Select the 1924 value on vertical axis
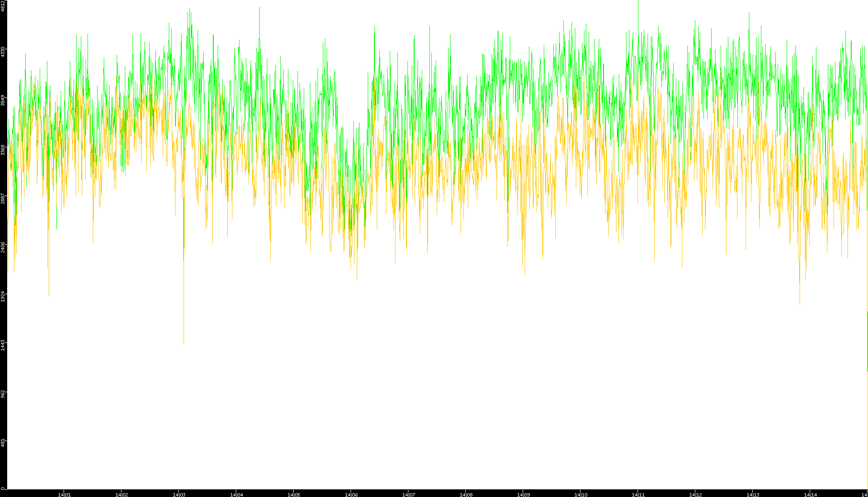The width and height of the screenshot is (868, 497). pyautogui.click(x=3, y=296)
